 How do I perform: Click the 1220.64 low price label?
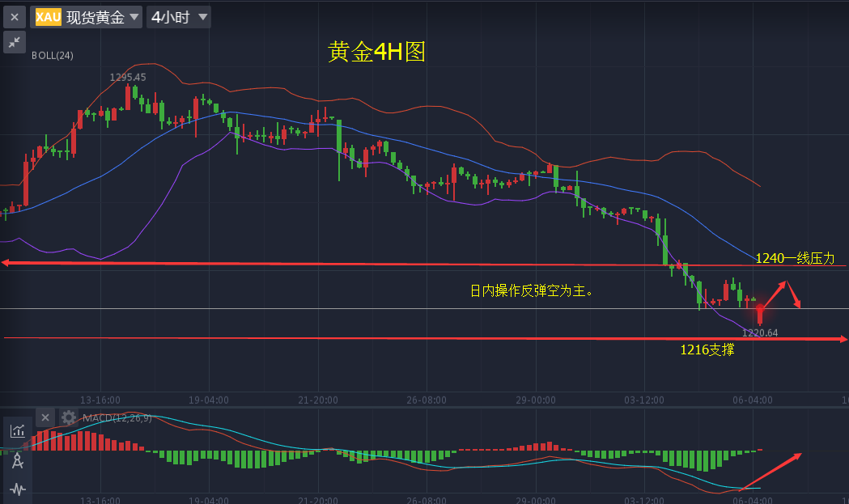(760, 332)
